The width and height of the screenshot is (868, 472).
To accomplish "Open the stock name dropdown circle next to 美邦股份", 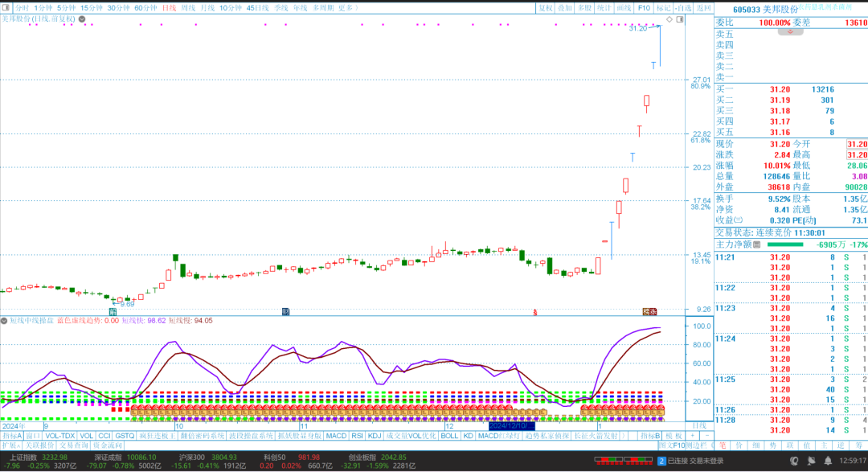I will click(82, 18).
